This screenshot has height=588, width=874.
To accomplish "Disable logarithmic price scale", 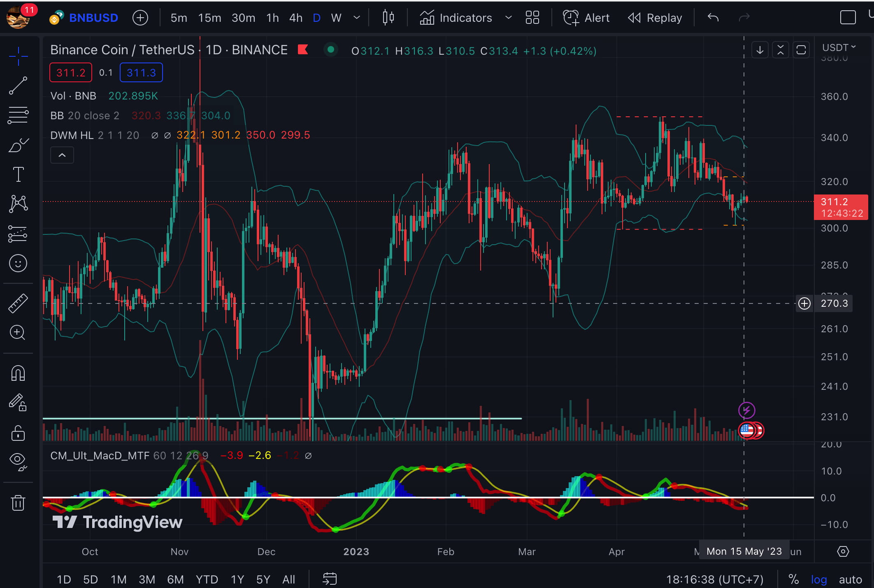I will click(819, 579).
